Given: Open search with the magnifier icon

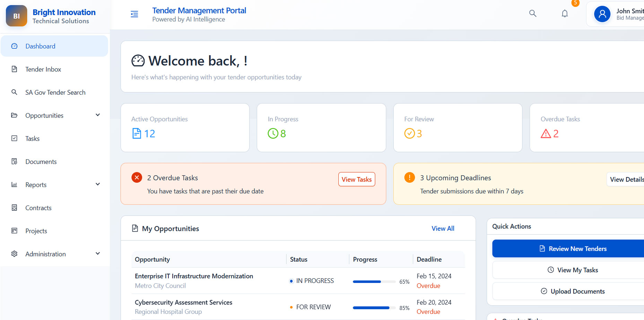Looking at the screenshot, I should (533, 14).
